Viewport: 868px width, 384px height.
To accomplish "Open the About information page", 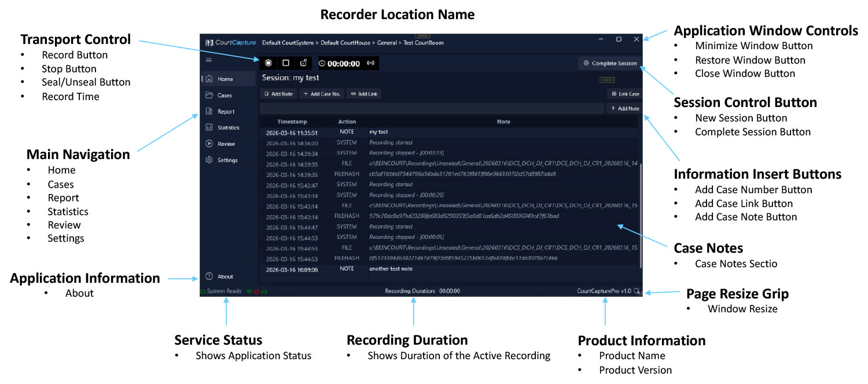I will (x=225, y=276).
